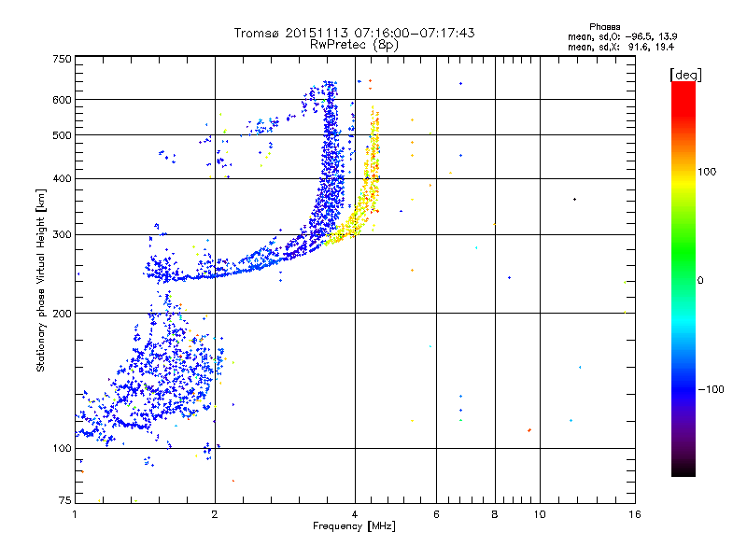747x560 pixels.
Task: Click the 'Stationary phase Virtual Height [km]' axis label
Action: [x=41, y=281]
